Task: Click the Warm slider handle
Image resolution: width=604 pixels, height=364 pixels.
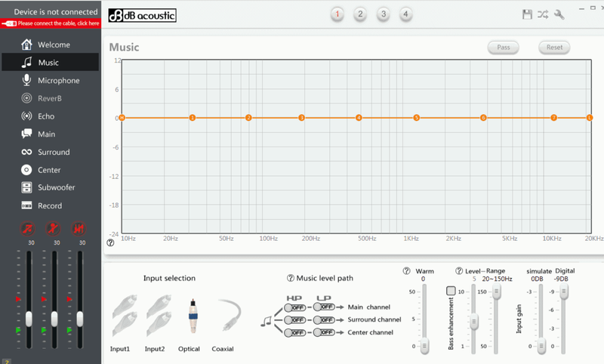Action: click(x=424, y=346)
